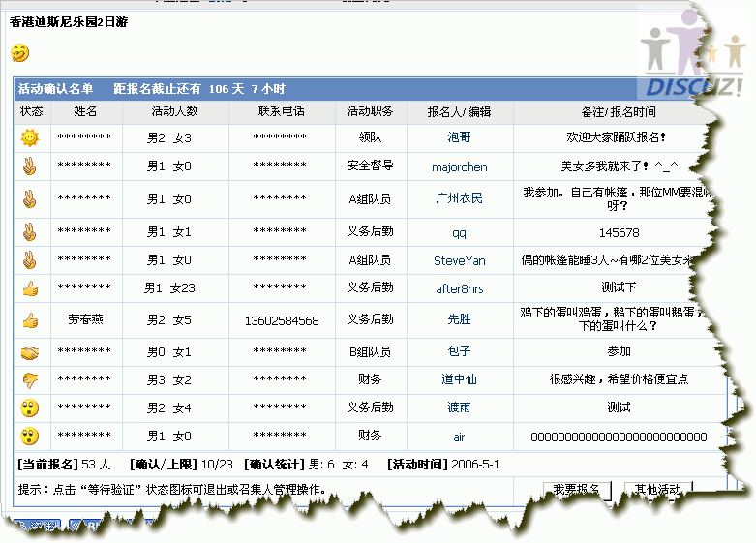Click the surprised-face icon in air's row

(30, 437)
